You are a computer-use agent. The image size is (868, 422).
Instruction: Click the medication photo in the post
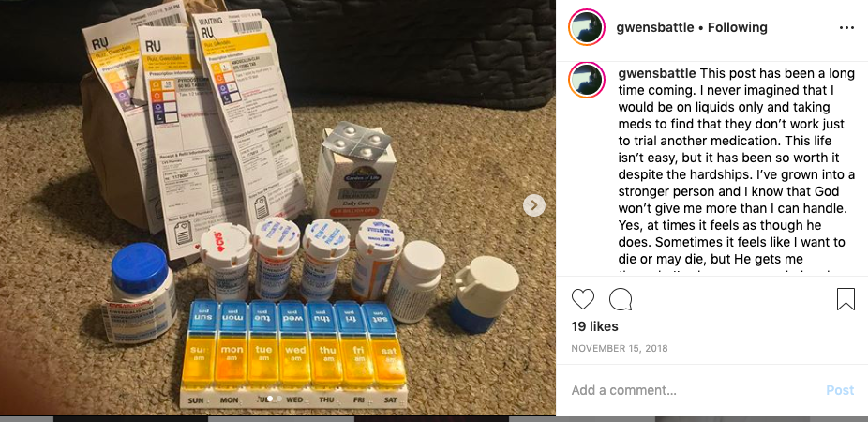point(277,207)
